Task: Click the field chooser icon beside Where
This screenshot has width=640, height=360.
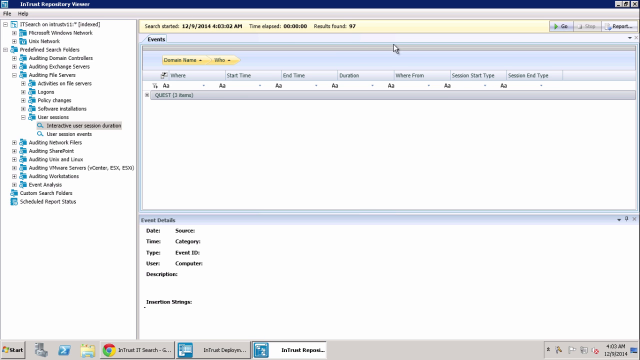Action: (164, 76)
